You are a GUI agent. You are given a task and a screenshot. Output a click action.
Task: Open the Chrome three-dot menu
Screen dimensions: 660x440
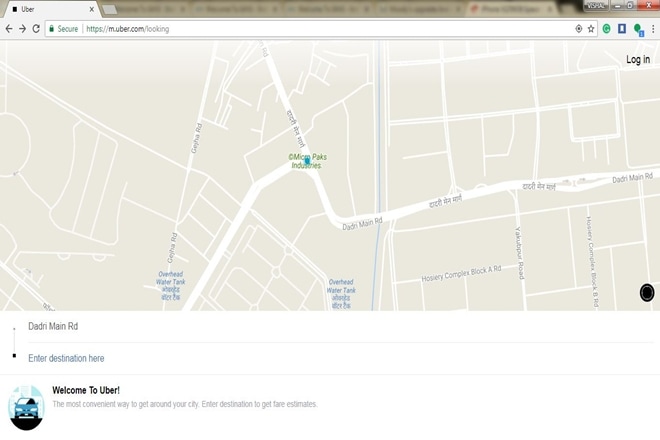click(653, 29)
